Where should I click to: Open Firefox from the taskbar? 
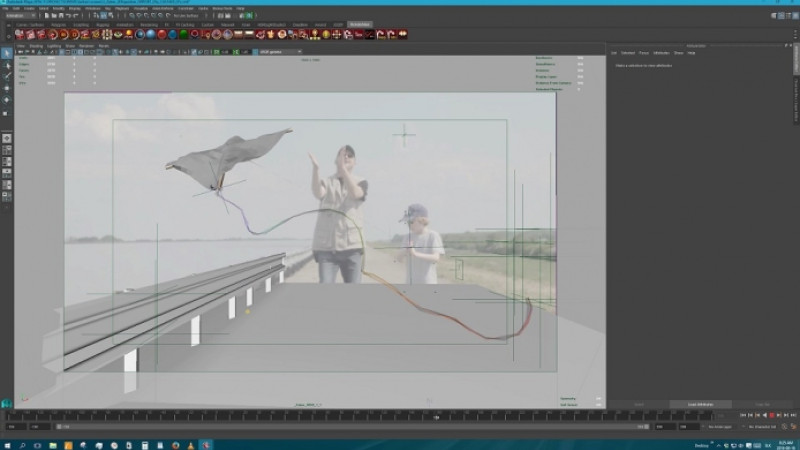pyautogui.click(x=176, y=445)
